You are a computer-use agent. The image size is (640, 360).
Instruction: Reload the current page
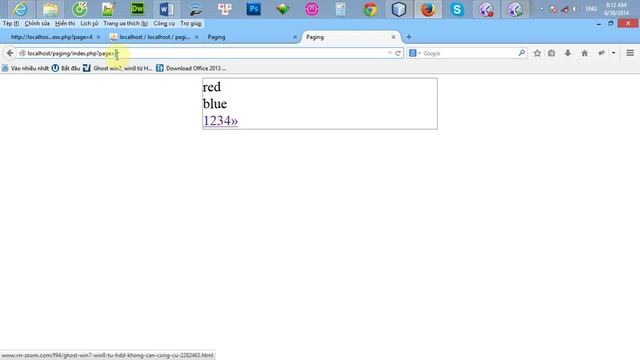click(398, 53)
